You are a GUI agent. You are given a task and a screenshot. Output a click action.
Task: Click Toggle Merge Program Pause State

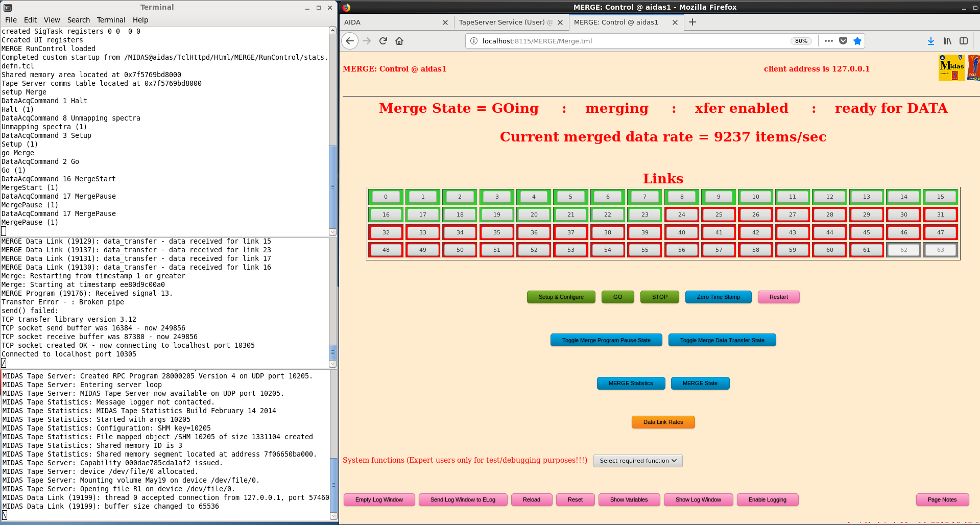(606, 340)
